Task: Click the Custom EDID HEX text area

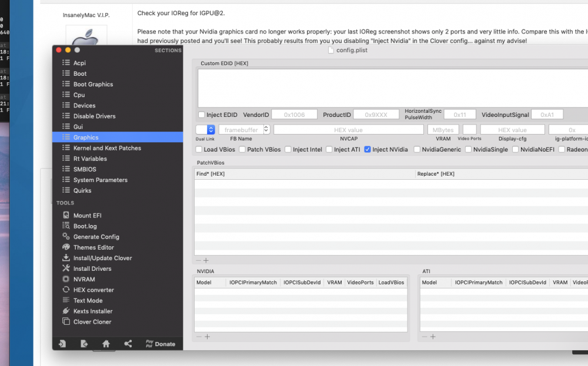Action: 393,88
